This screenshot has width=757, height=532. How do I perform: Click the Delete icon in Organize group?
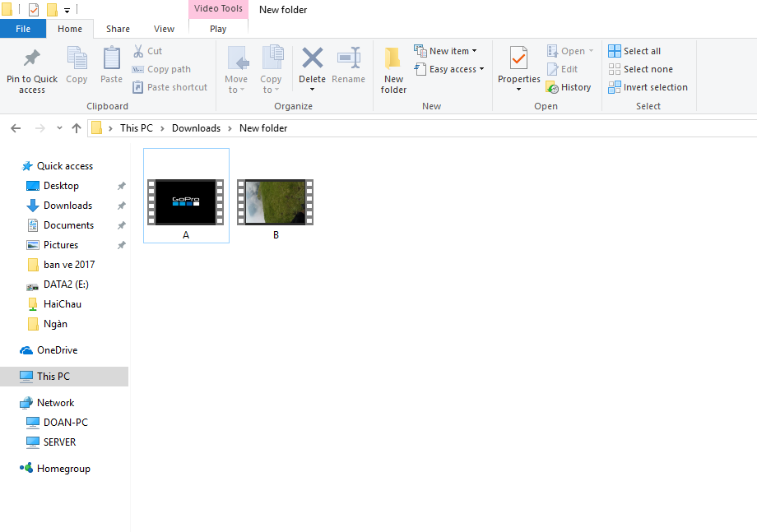312,59
